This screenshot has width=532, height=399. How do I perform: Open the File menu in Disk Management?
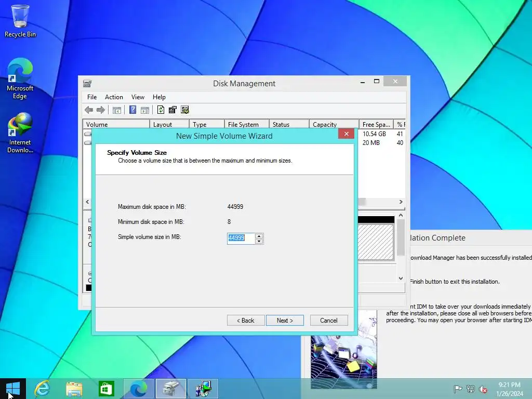pos(92,97)
